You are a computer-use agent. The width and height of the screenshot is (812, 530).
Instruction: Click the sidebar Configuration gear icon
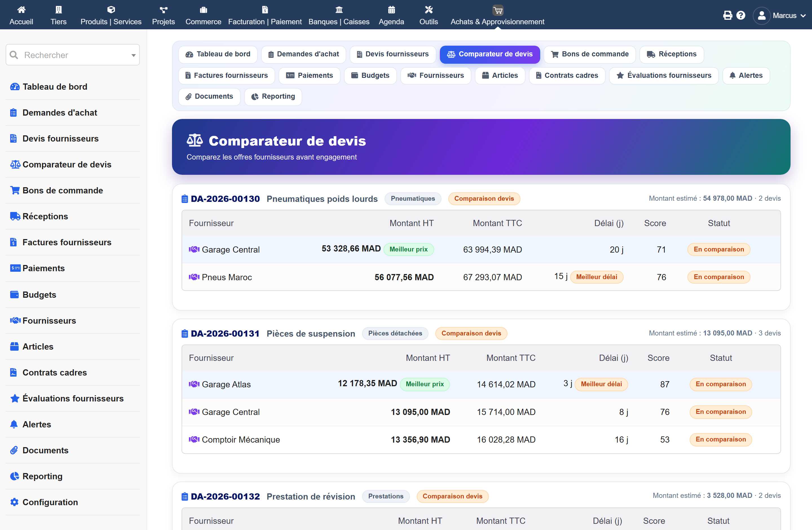click(x=14, y=502)
